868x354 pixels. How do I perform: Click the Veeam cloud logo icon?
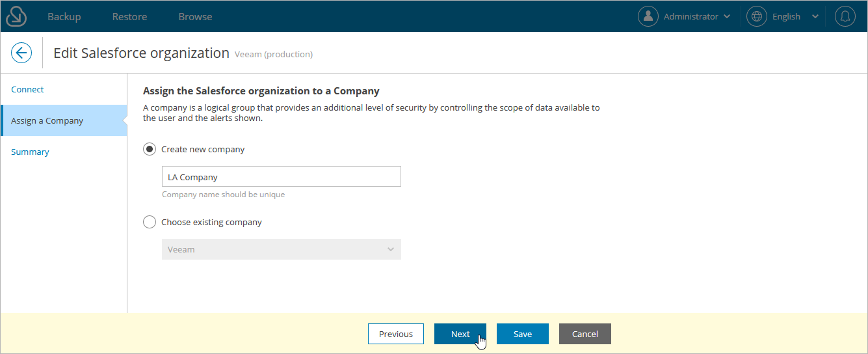tap(16, 16)
